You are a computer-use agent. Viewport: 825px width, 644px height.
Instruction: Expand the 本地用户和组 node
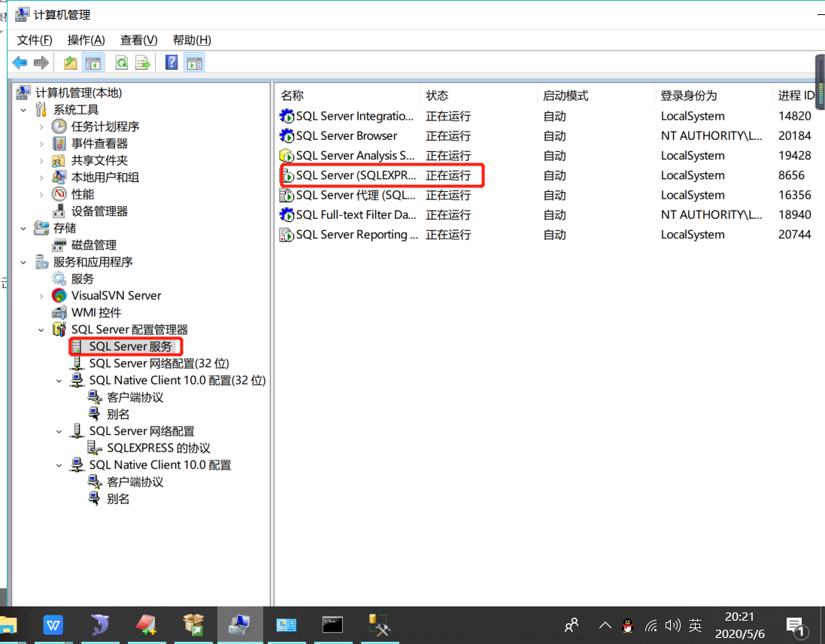click(41, 178)
